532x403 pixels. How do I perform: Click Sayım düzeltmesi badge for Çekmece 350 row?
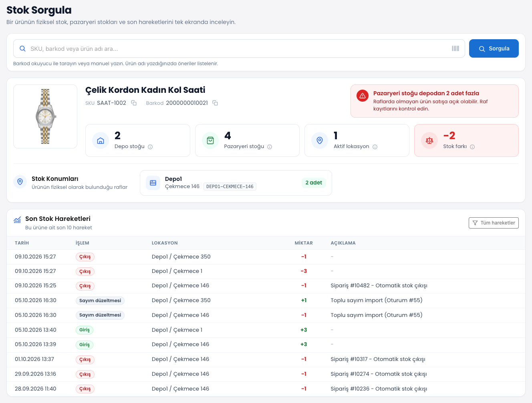[x=100, y=301]
